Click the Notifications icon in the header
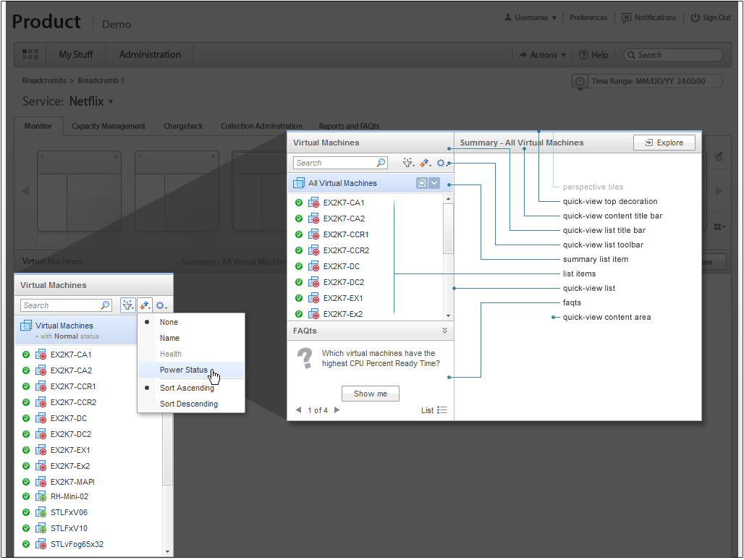This screenshot has height=560, width=744. [627, 18]
